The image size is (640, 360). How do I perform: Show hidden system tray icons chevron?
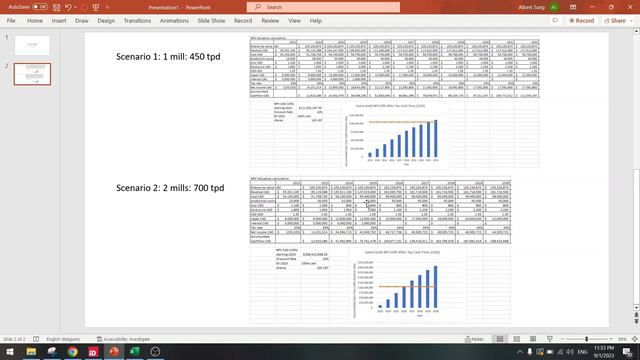click(x=520, y=352)
